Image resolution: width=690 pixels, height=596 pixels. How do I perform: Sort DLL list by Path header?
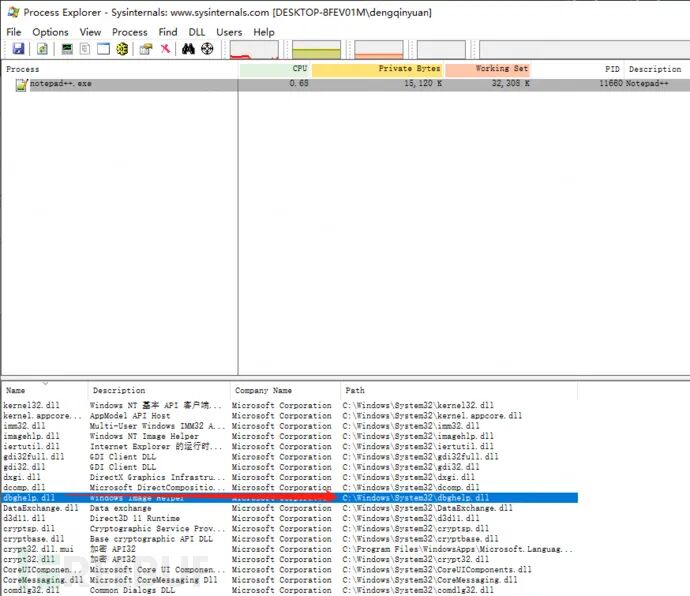(x=459, y=390)
